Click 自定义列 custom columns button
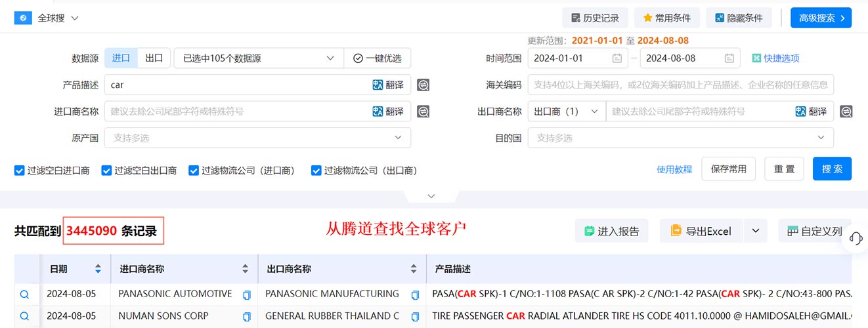Screen dimensions: 868x328 [x=815, y=231]
